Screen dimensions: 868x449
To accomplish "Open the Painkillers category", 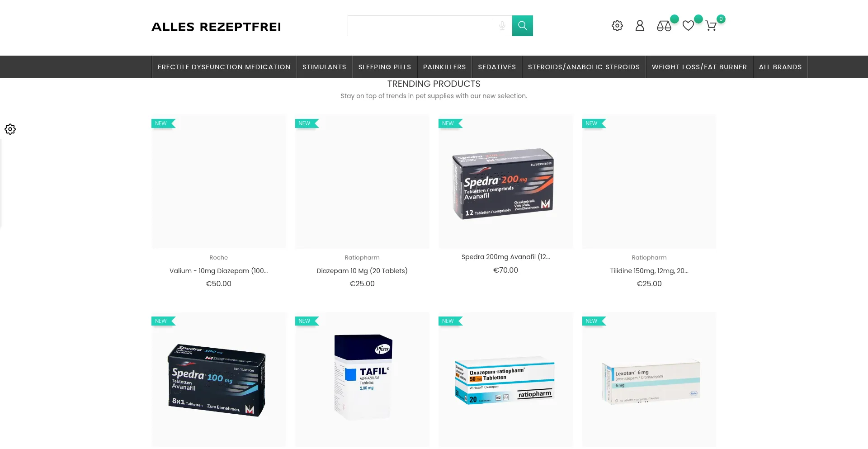I will (444, 67).
